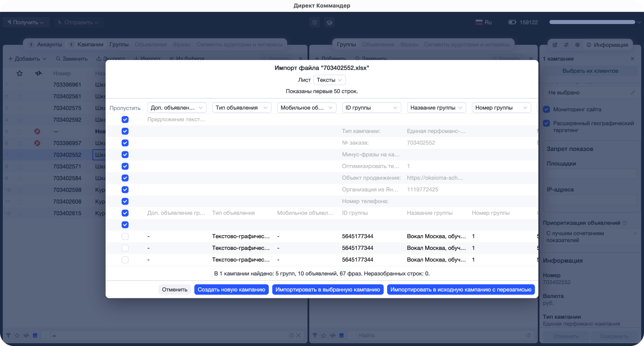
Task: Click the points balance icon showing 159122
Action: click(512, 22)
